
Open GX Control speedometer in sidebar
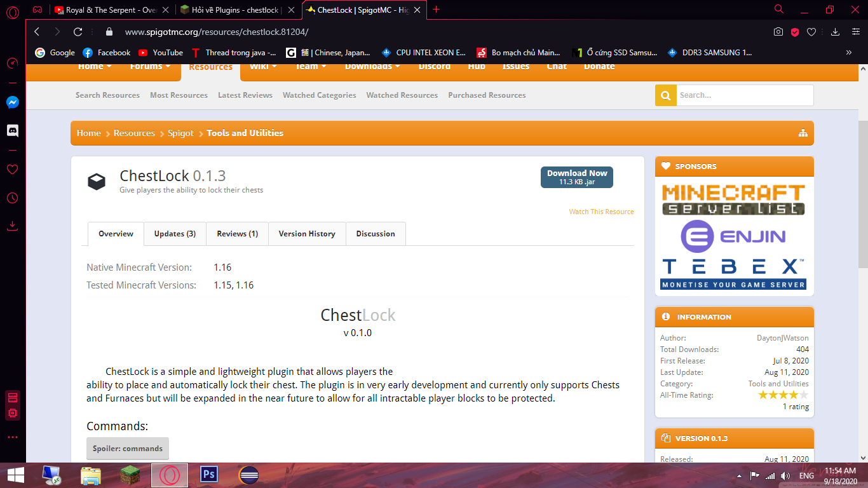click(x=13, y=64)
